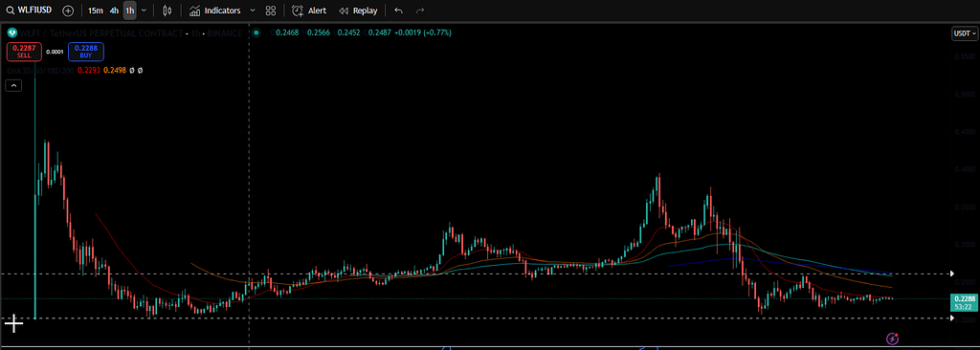The width and height of the screenshot is (980, 350).
Task: Expand the timeframe interval dropdown arrow
Action: pos(145,11)
